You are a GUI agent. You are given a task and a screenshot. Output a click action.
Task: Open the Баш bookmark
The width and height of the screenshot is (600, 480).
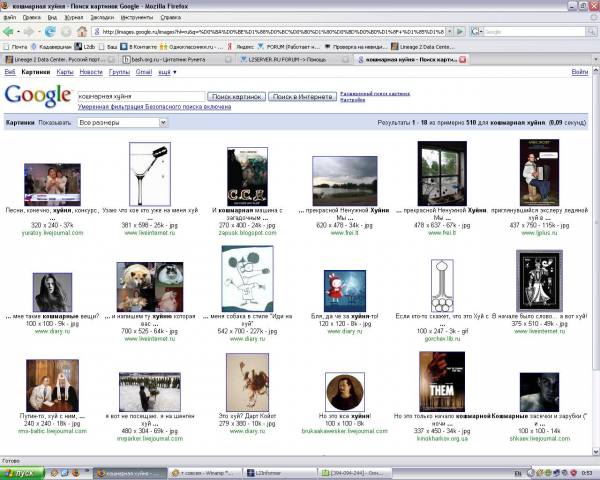pyautogui.click(x=108, y=47)
